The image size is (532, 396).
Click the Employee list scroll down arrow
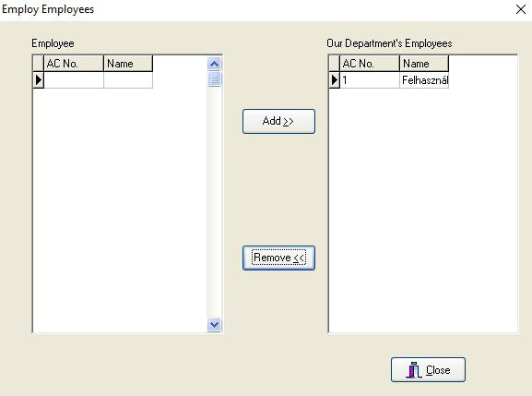tap(214, 325)
